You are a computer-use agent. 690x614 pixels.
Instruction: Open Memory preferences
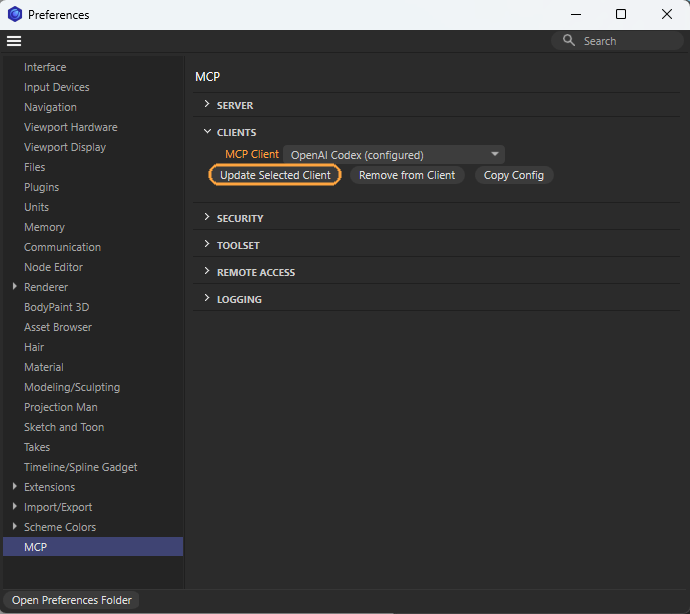coord(44,227)
